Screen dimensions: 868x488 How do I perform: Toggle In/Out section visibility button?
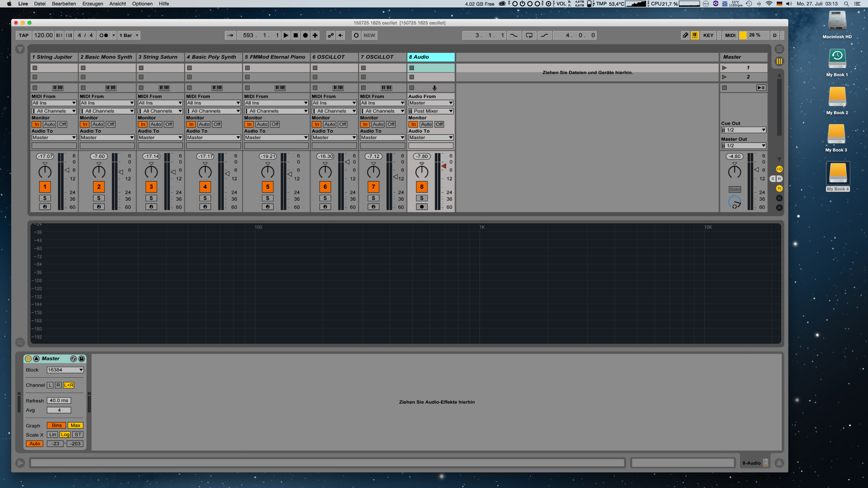[780, 169]
